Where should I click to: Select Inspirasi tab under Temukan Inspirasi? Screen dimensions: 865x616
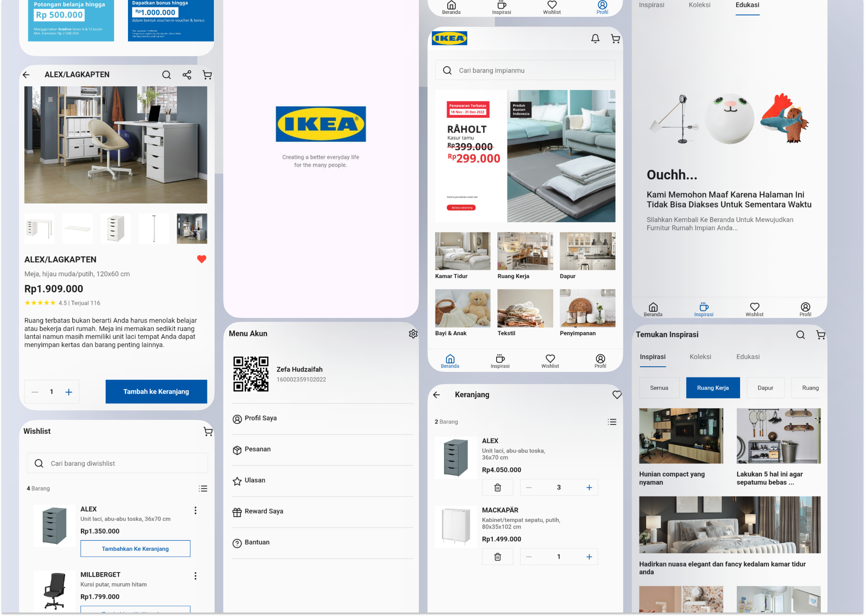653,357
